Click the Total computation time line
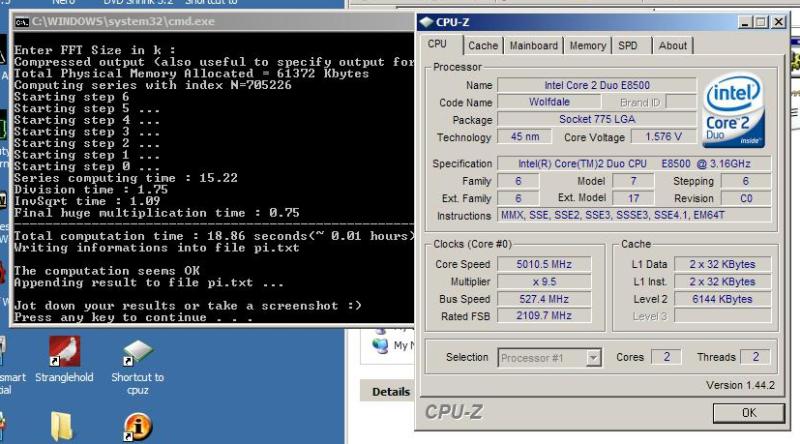 tap(213, 236)
